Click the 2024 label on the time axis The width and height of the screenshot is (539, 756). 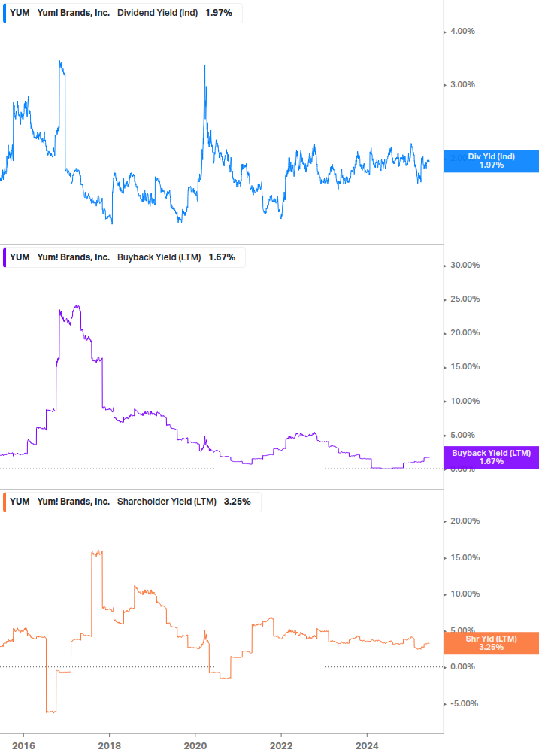367,746
